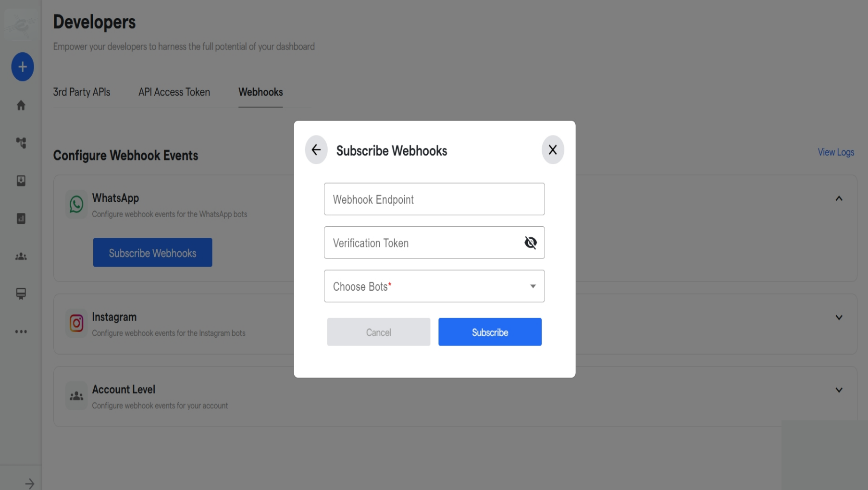Select the bot flow builder icon
This screenshot has width=868, height=490.
pos(21,143)
